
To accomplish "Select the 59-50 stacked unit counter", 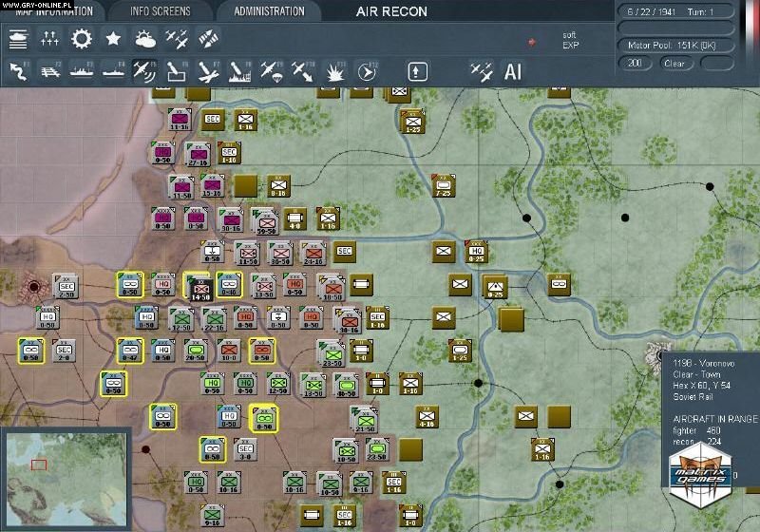I will coord(266,223).
